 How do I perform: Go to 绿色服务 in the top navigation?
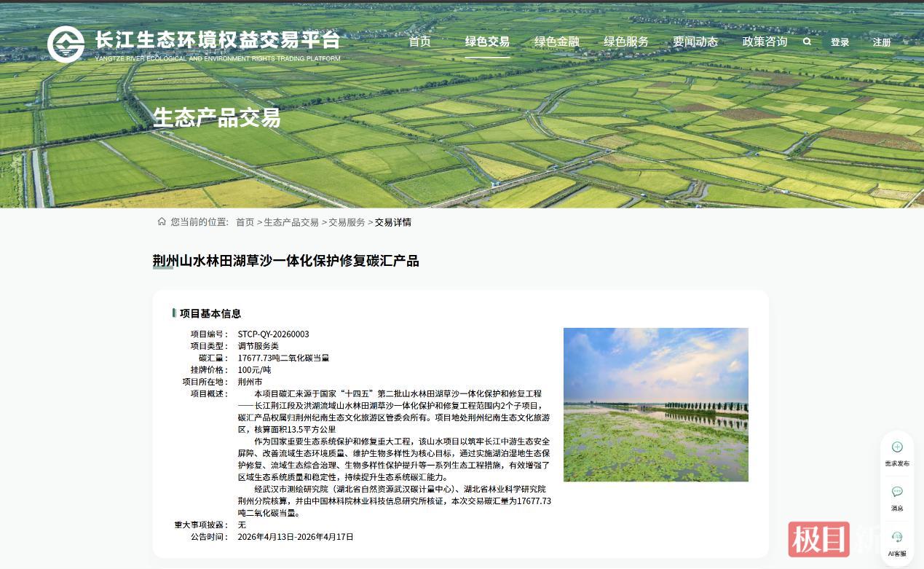[x=626, y=42]
